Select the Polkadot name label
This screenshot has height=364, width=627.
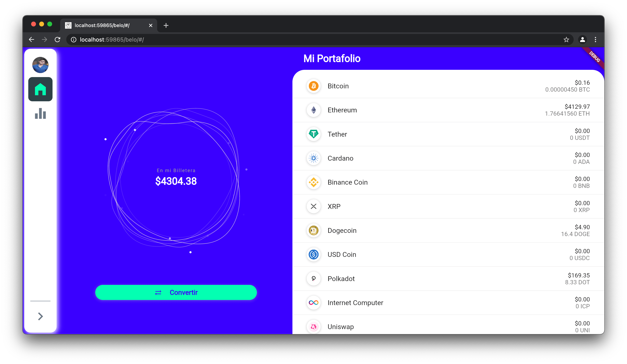(341, 278)
